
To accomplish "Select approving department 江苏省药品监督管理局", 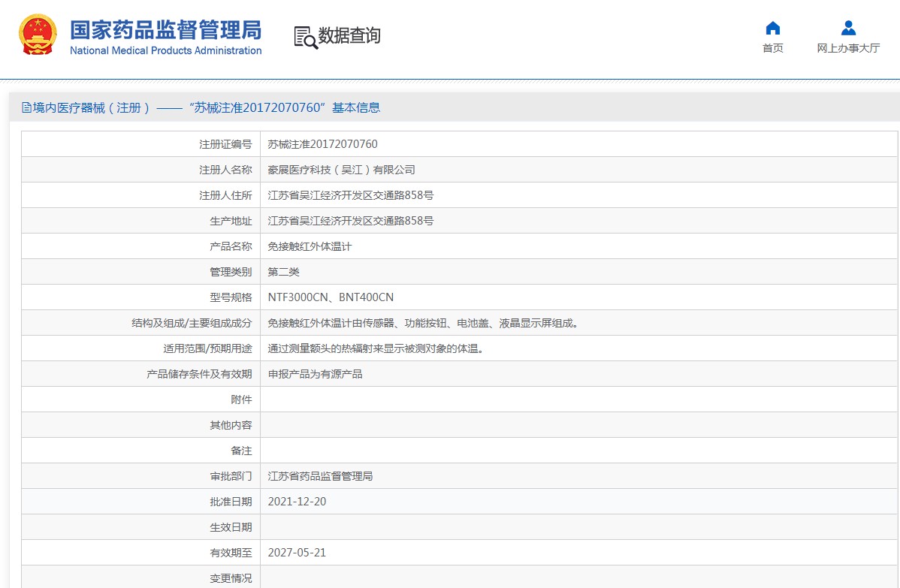I will click(x=320, y=476).
